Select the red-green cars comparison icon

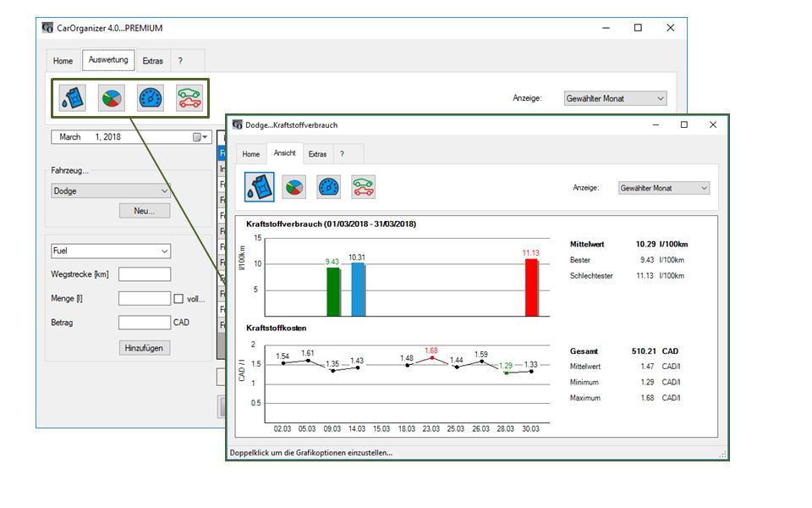tap(189, 98)
